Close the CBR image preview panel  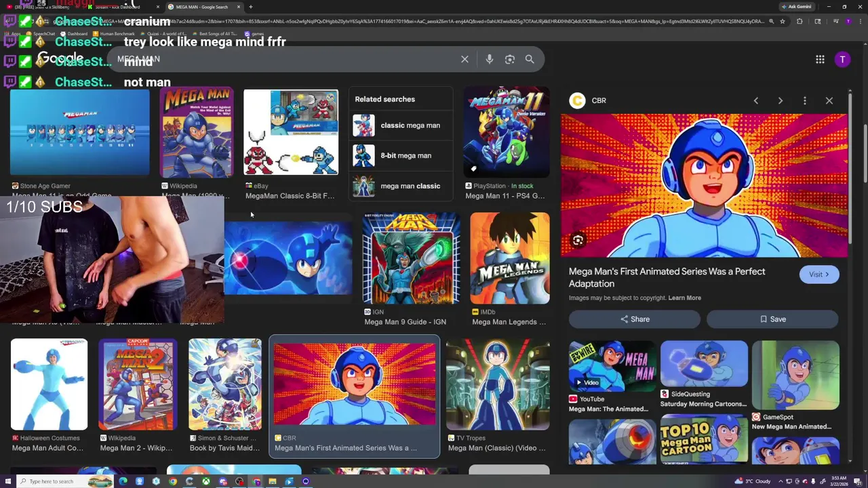click(829, 100)
